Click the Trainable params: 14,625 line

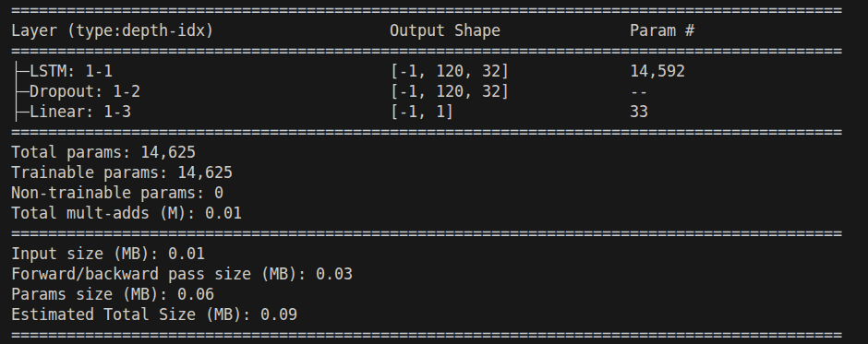[x=122, y=172]
